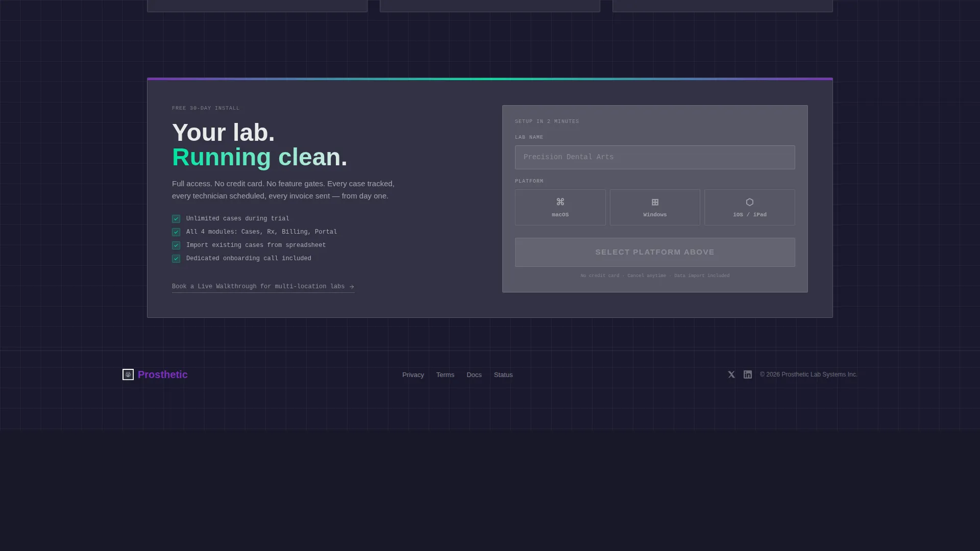Open the LinkedIn footer icon

tap(748, 374)
